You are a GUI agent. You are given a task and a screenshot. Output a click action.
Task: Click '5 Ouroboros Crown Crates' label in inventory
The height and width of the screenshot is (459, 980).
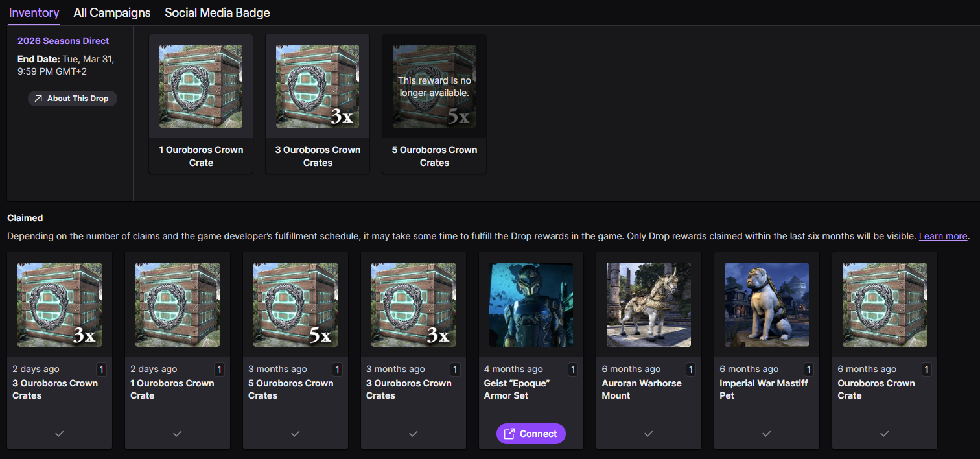pos(434,156)
